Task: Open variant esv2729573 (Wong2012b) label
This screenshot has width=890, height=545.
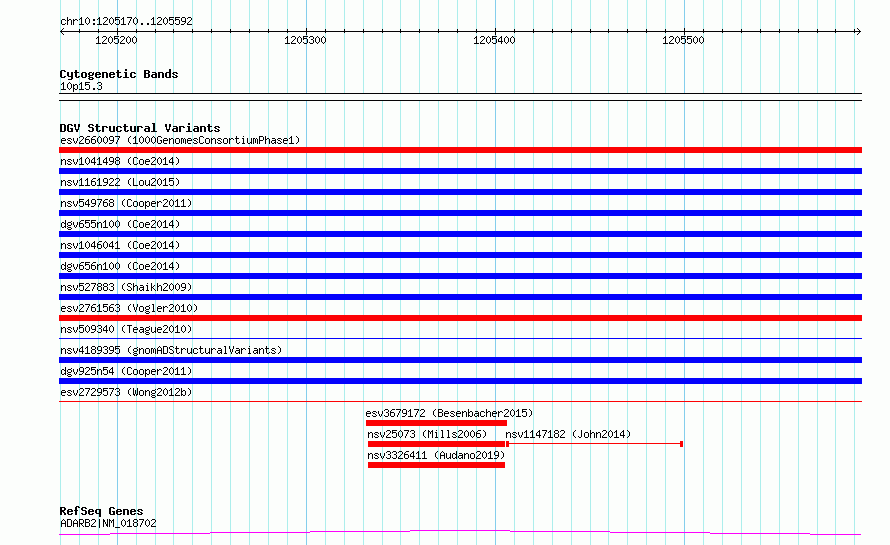Action: click(126, 392)
